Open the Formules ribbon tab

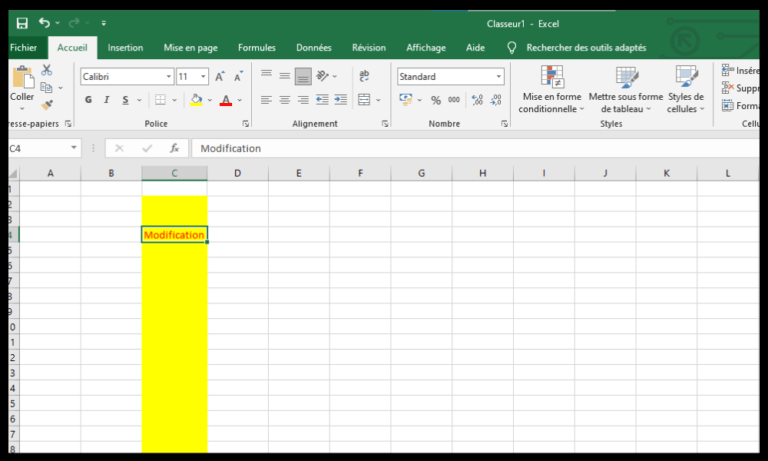click(257, 47)
